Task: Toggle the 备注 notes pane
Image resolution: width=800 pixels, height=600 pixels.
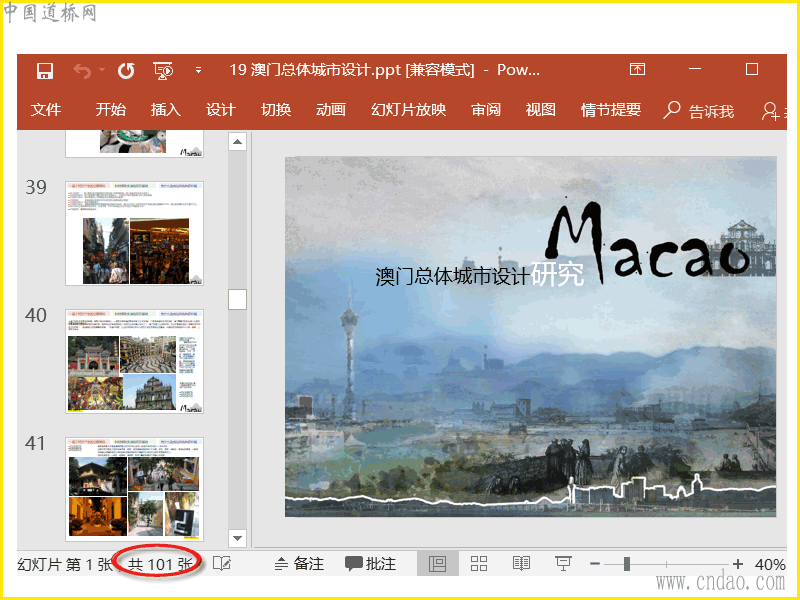Action: pos(299,564)
